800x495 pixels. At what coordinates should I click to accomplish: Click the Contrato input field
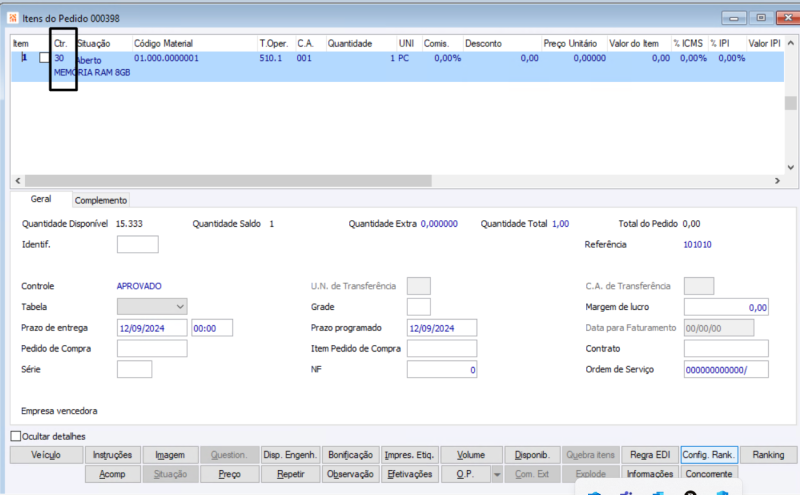click(726, 349)
